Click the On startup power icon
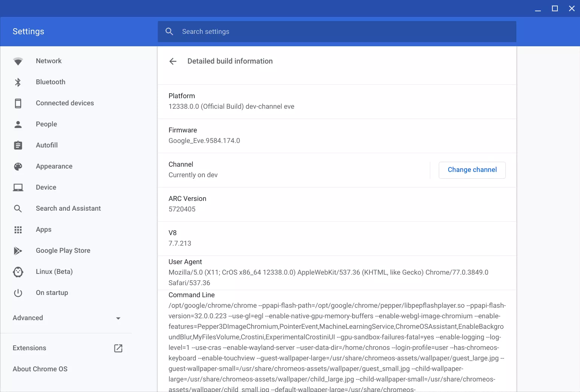 (18, 293)
